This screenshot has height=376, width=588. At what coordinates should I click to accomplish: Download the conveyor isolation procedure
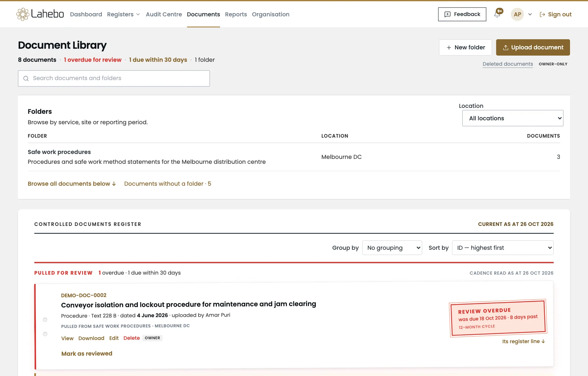pyautogui.click(x=91, y=338)
